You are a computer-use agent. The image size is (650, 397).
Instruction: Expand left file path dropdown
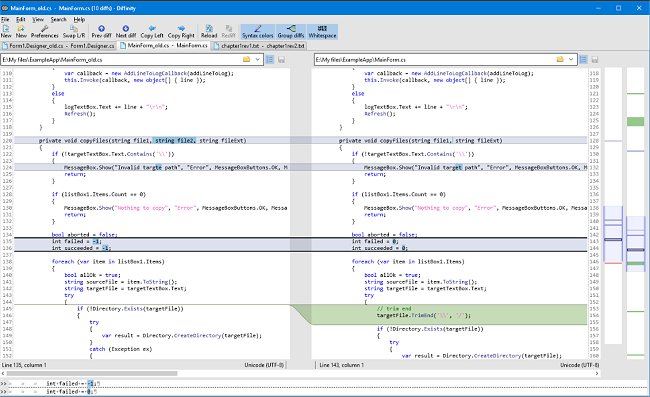click(x=257, y=60)
